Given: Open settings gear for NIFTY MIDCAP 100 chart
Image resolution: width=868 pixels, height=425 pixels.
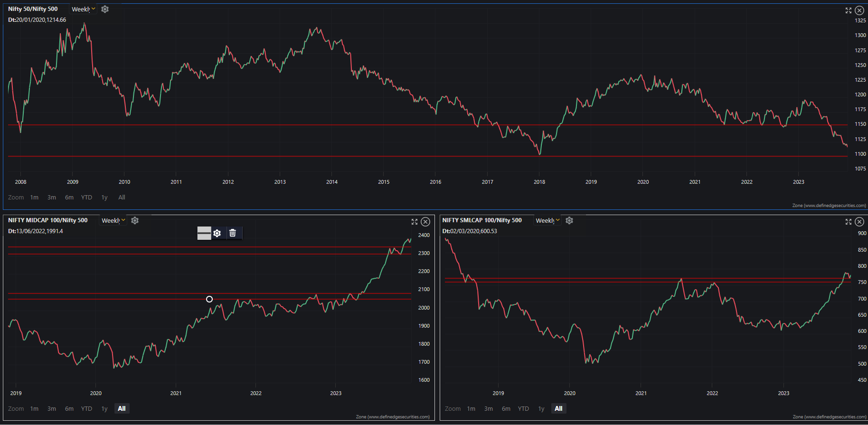Looking at the screenshot, I should click(x=135, y=220).
